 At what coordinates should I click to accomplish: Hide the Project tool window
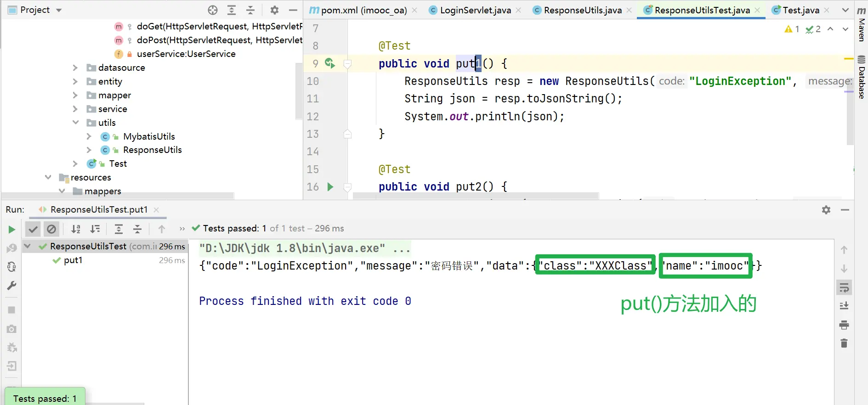point(293,10)
